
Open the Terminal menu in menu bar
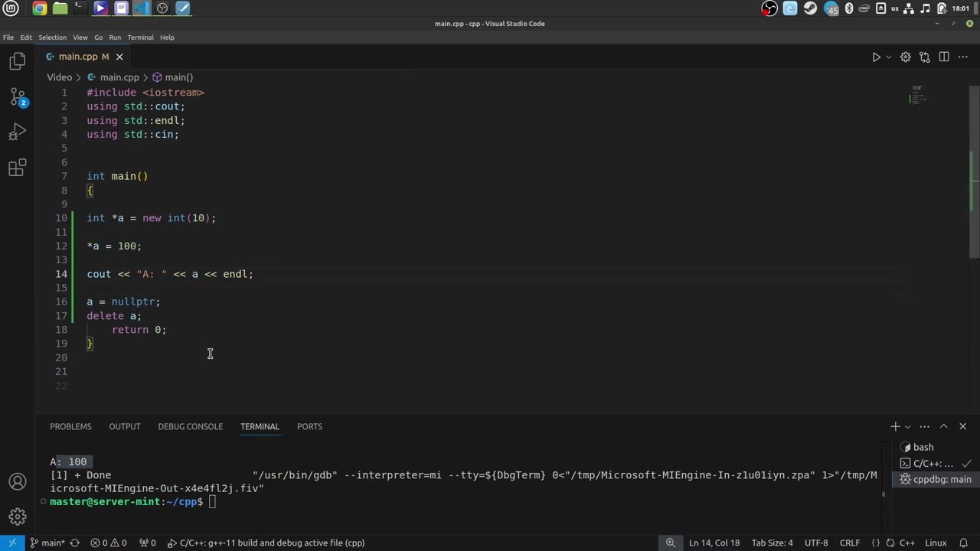pos(140,37)
